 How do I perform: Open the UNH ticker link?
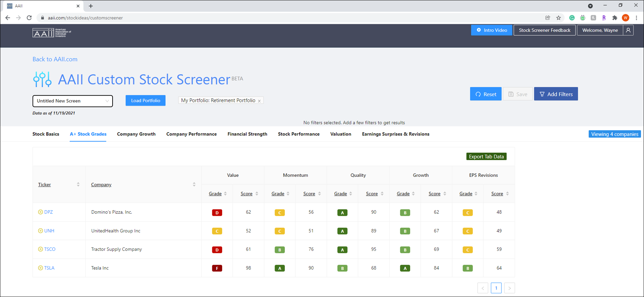[49, 231]
